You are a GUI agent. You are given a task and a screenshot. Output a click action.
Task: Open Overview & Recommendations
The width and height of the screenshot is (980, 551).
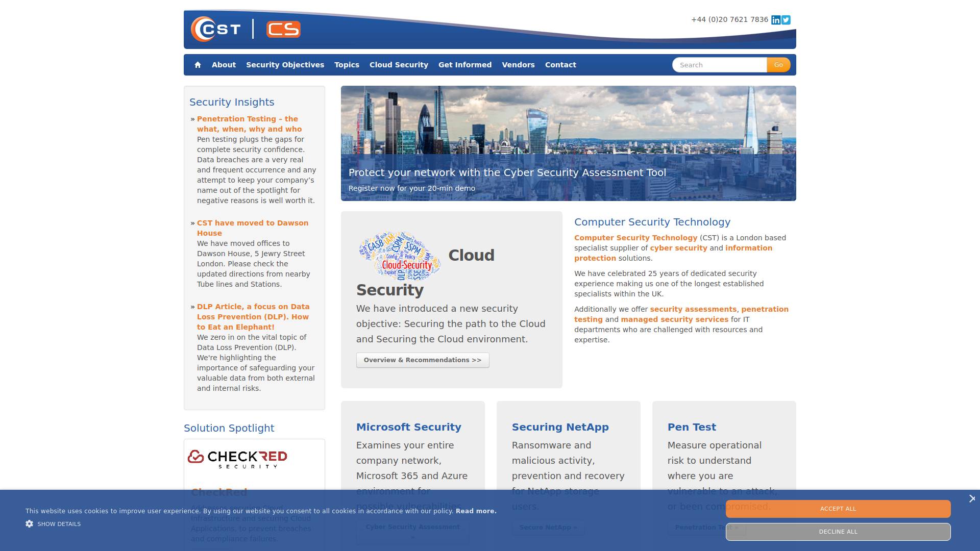point(423,360)
